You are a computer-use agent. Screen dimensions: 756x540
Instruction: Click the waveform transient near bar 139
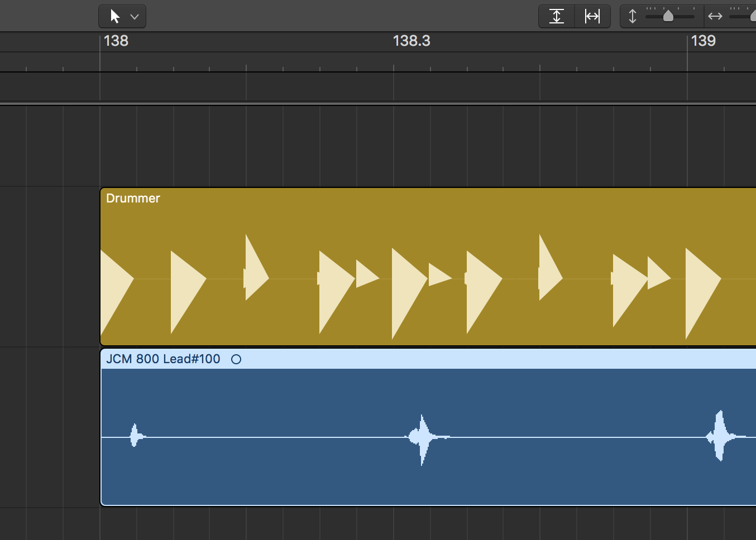[x=720, y=436]
